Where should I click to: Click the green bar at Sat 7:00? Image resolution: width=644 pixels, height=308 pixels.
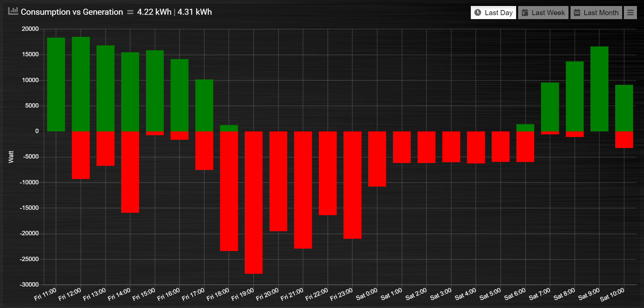tap(550, 107)
